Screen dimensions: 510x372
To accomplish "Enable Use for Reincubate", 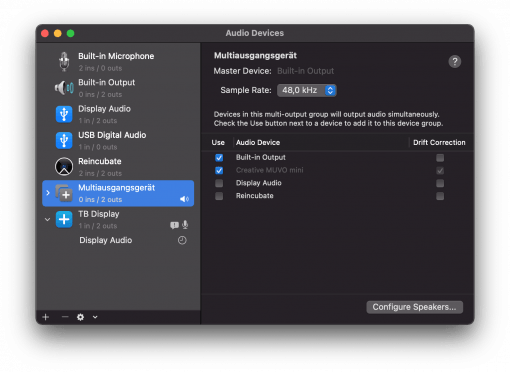I will 219,196.
